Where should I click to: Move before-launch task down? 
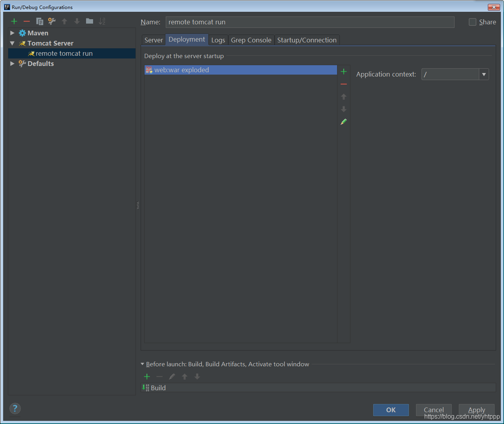tap(197, 376)
